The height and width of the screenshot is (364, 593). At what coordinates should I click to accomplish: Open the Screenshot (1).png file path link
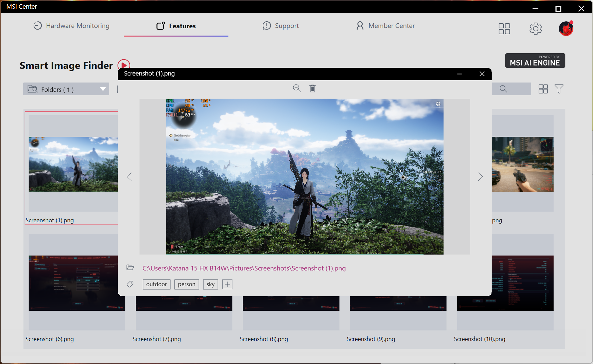244,268
